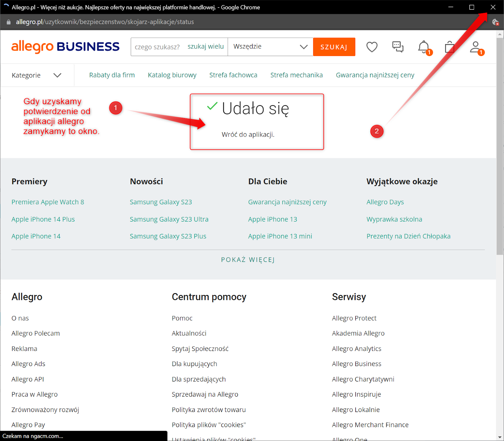Open Allegro Ads footer link
This screenshot has width=504, height=441.
(x=28, y=364)
